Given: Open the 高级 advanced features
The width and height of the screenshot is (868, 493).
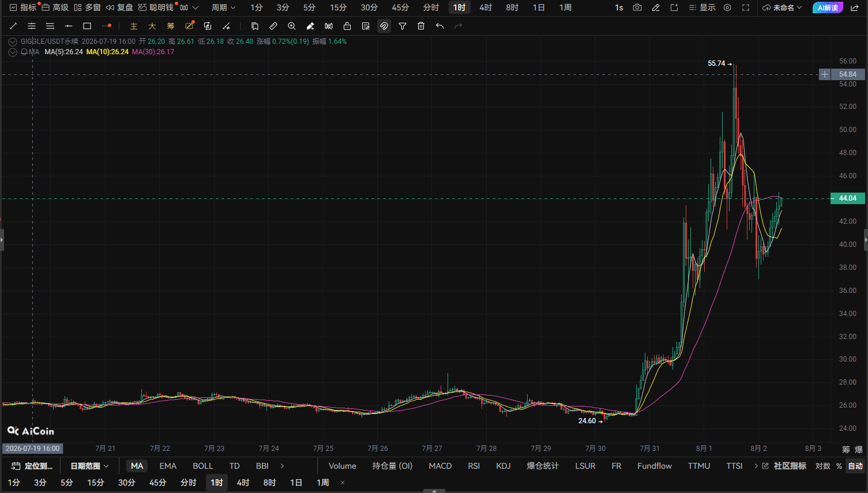Looking at the screenshot, I should (55, 7).
